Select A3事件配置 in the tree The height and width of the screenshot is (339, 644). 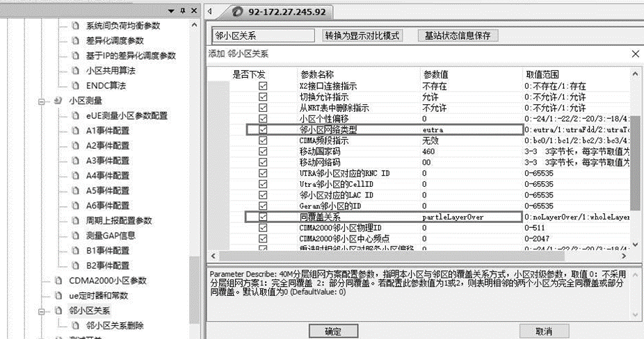[108, 160]
